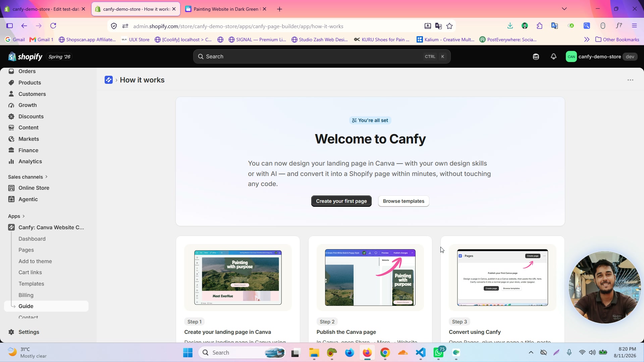Open browser downloads icon
The image size is (644, 362).
coord(510,26)
